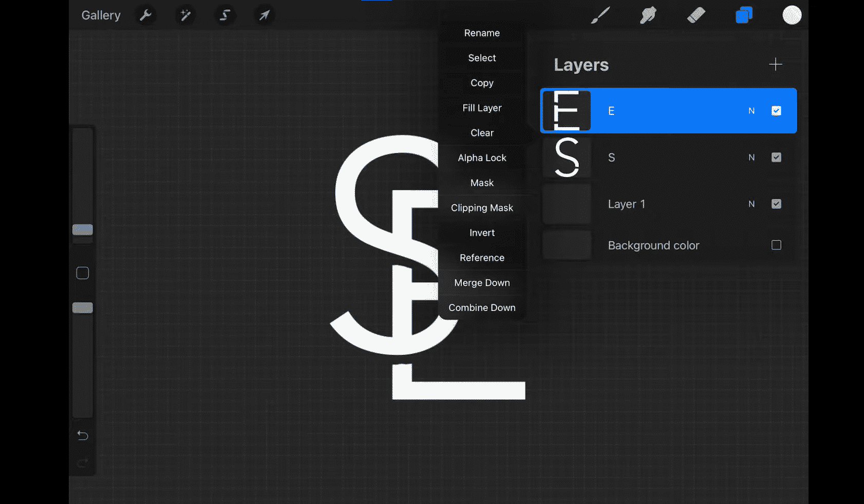Image resolution: width=864 pixels, height=504 pixels.
Task: Open blend mode N for S layer
Action: [752, 158]
